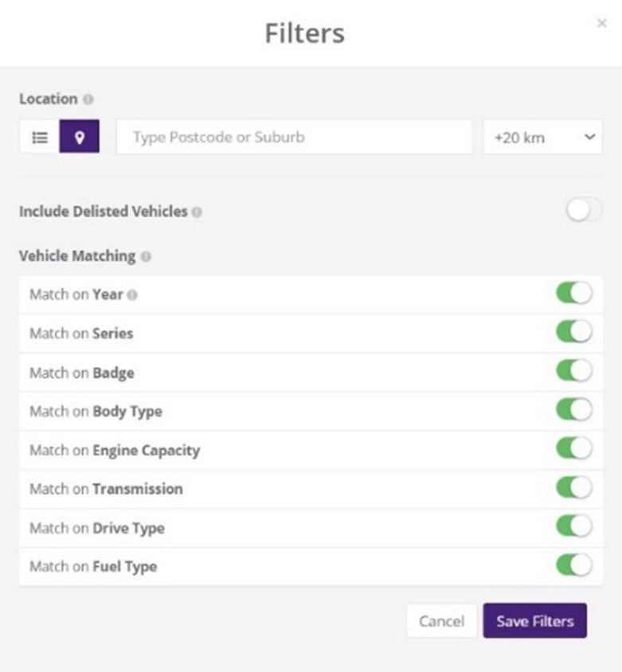
Task: Show info for Include Delisted Vehicles
Action: (x=197, y=212)
